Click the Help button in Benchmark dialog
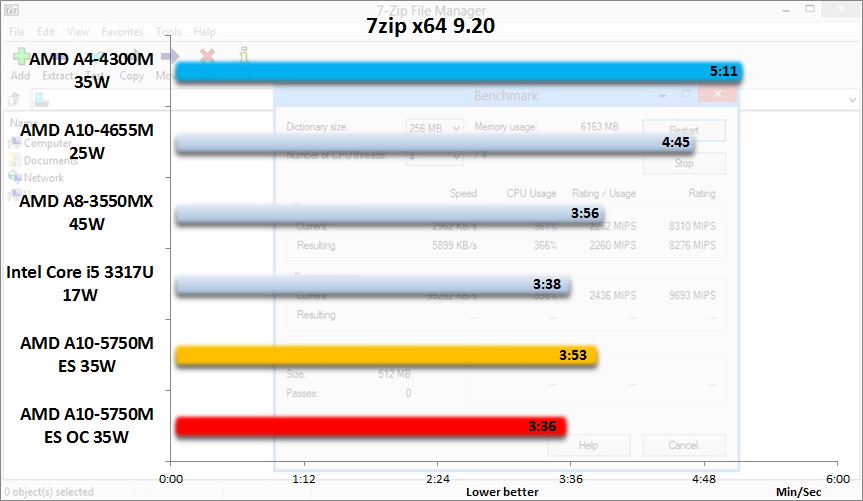 [588, 445]
